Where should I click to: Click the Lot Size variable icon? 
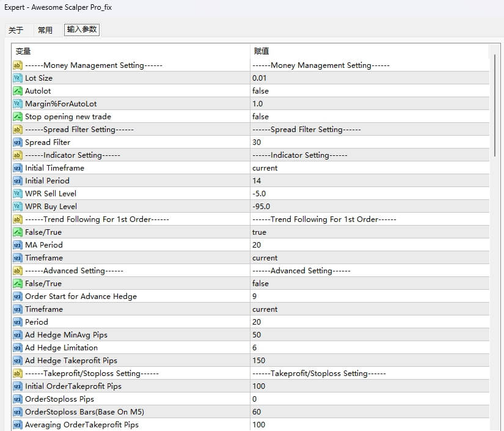pyautogui.click(x=17, y=78)
